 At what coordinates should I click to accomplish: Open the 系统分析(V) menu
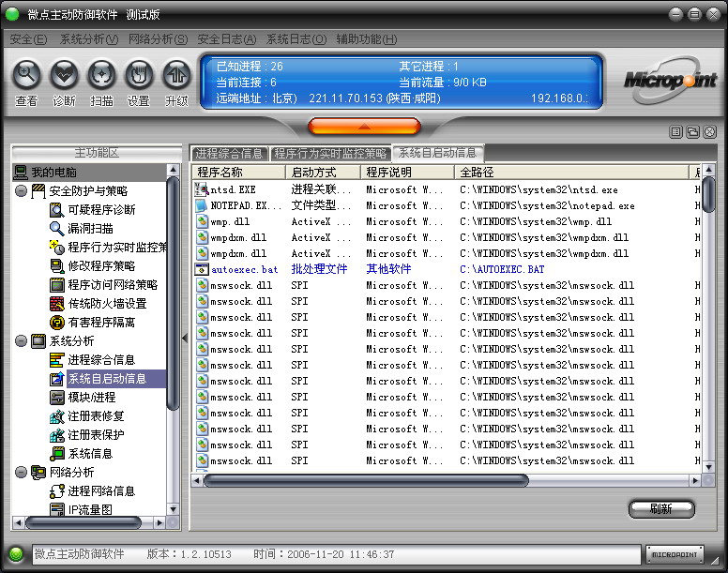click(x=89, y=39)
